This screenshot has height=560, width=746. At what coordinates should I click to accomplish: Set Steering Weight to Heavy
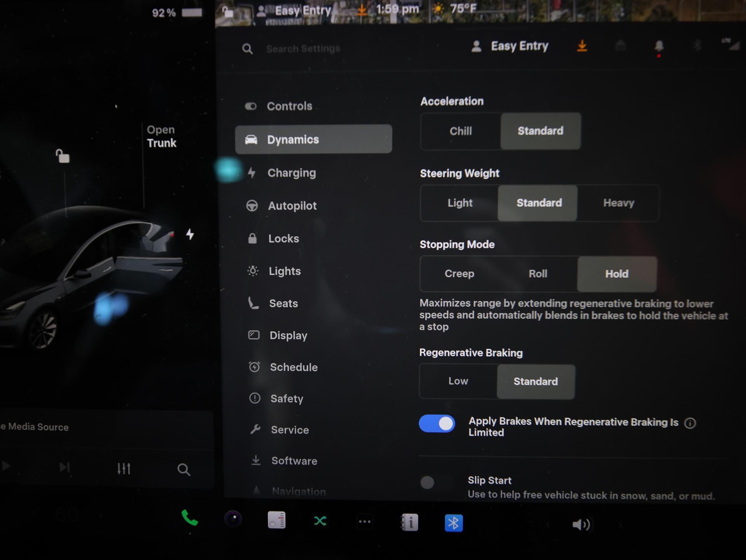click(618, 203)
